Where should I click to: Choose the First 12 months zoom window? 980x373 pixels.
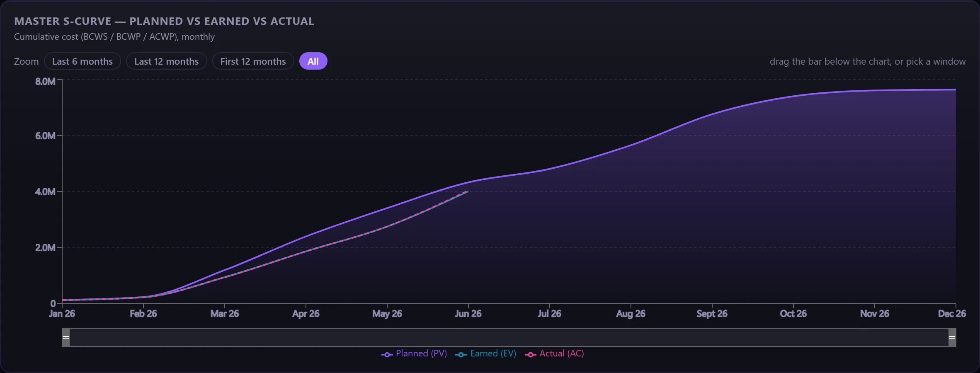[253, 61]
